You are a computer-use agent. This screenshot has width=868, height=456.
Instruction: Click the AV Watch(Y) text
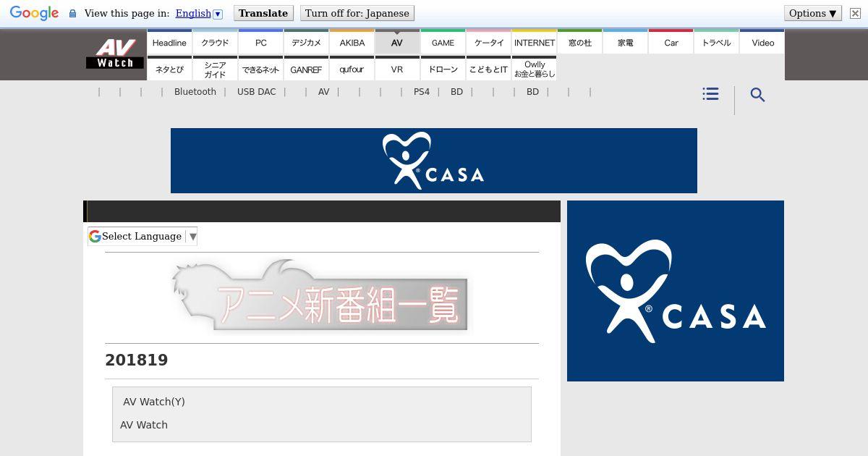154,402
